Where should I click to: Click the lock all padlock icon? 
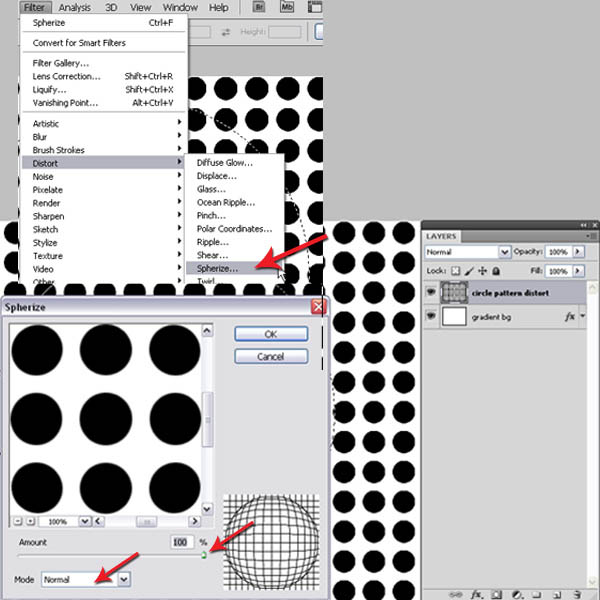[497, 271]
